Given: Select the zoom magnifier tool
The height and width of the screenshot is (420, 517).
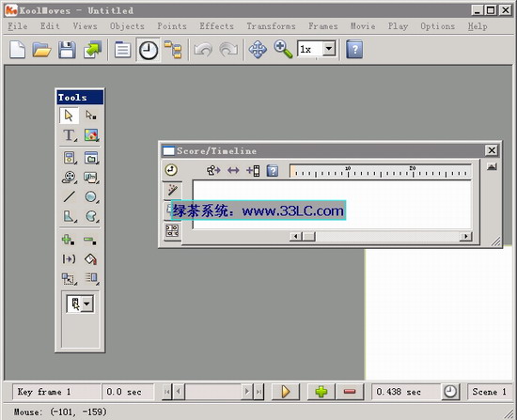Looking at the screenshot, I should [283, 50].
